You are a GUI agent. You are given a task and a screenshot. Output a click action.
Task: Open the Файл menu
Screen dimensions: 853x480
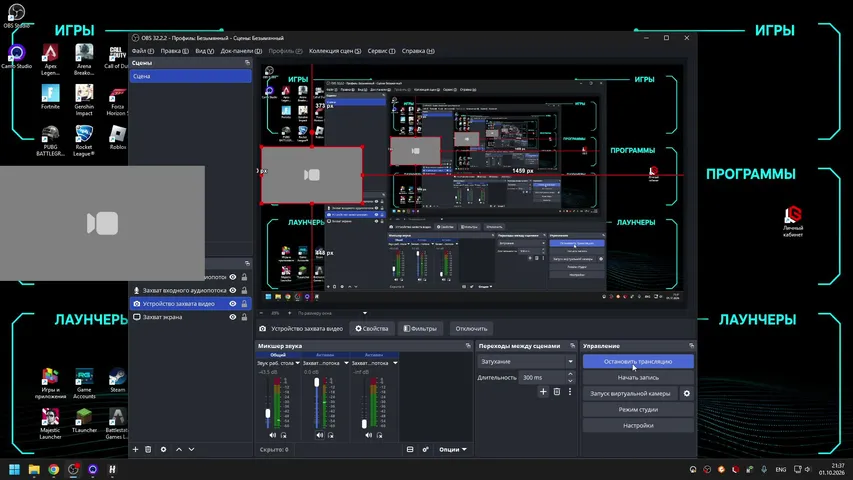coord(143,51)
